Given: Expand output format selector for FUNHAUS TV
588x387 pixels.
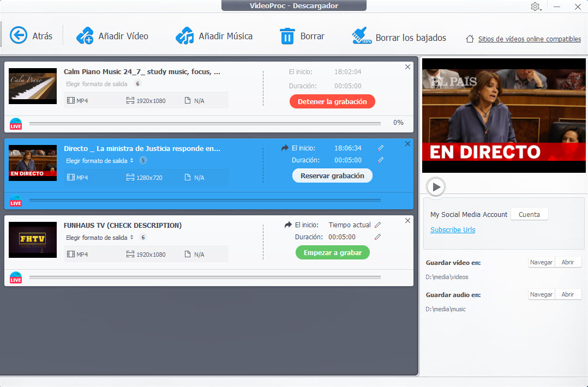Looking at the screenshot, I should [131, 238].
